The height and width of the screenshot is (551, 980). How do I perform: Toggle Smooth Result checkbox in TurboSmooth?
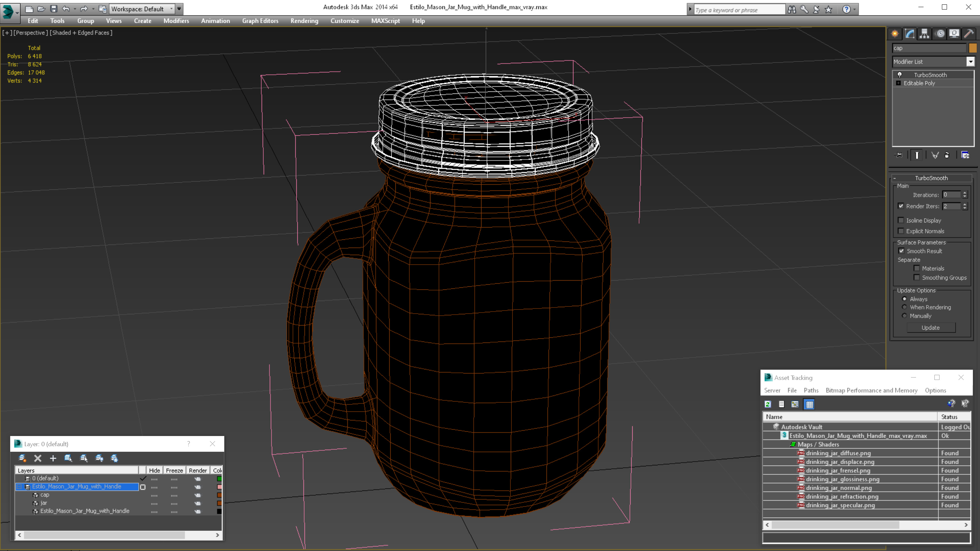tap(902, 250)
